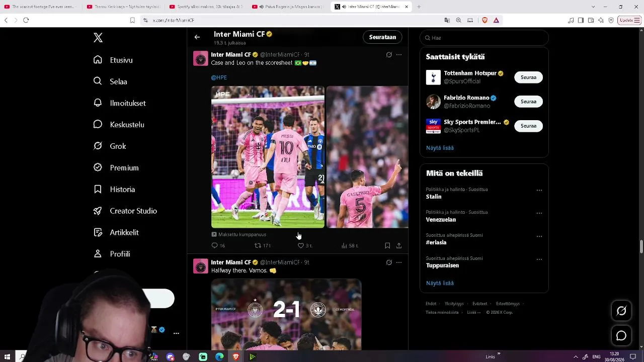Bookmark the scoresheet post
The width and height of the screenshot is (644, 362).
387,246
